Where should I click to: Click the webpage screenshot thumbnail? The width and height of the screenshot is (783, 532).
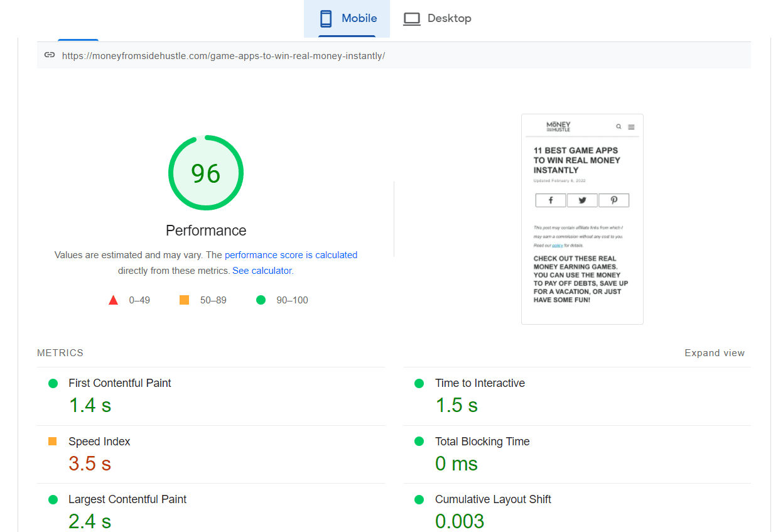coord(581,219)
